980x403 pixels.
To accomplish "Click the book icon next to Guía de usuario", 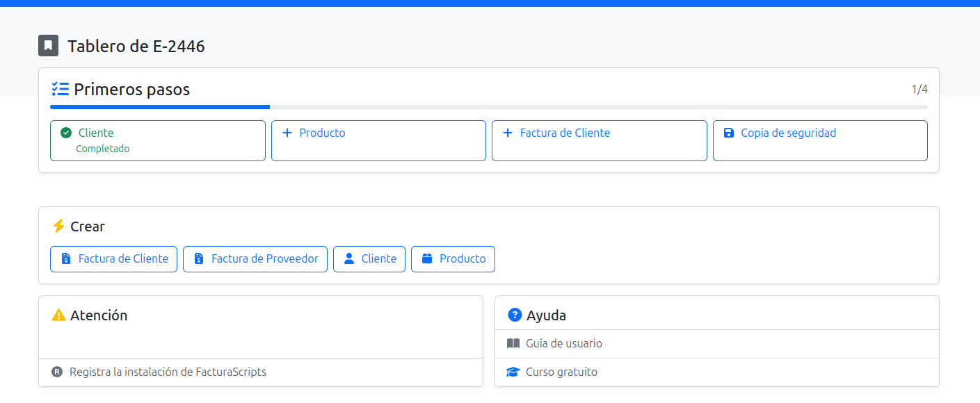I will (513, 343).
